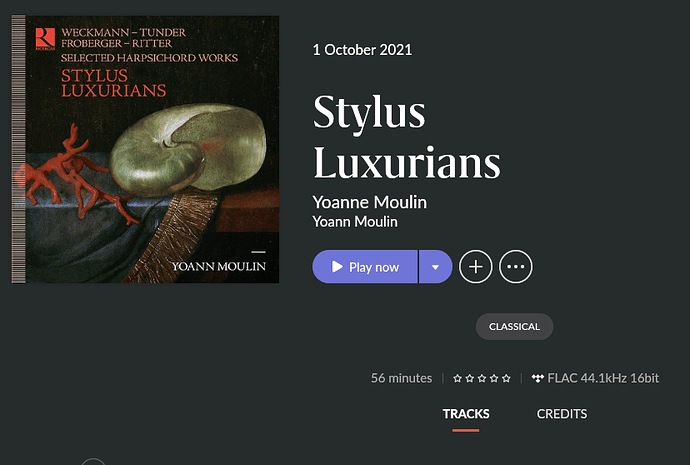Rate the album two stars

tap(470, 378)
